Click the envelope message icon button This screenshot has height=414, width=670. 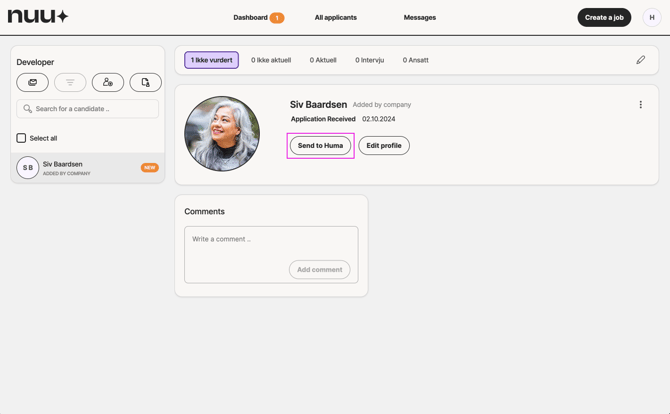[x=32, y=82]
